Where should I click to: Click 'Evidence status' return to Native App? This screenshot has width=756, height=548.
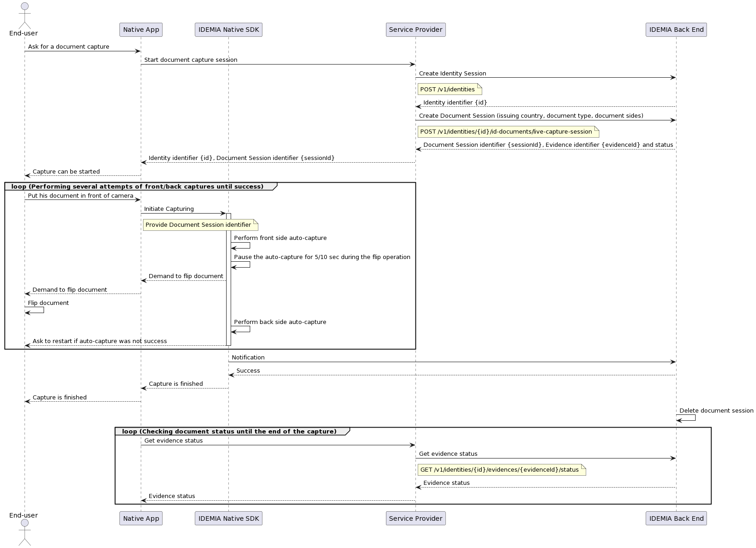click(x=172, y=496)
